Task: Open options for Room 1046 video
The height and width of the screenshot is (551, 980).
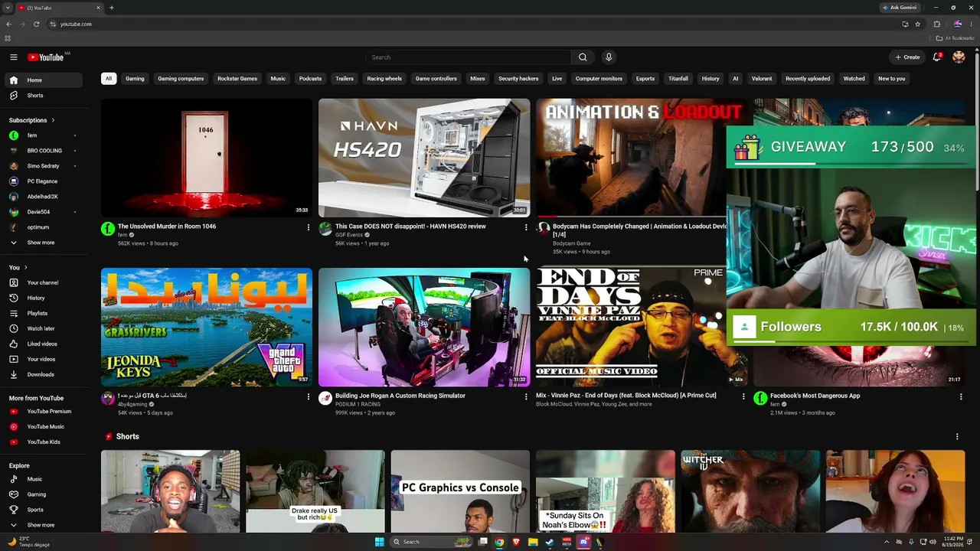Action: point(309,227)
